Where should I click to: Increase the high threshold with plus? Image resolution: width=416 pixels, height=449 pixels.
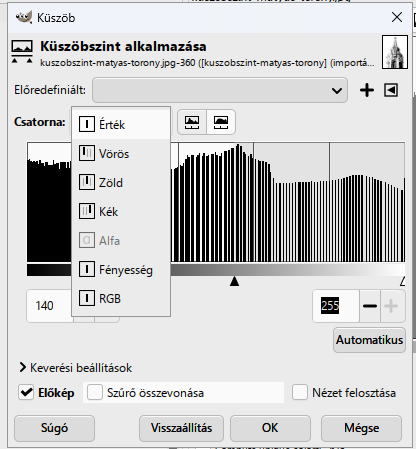pos(391,306)
